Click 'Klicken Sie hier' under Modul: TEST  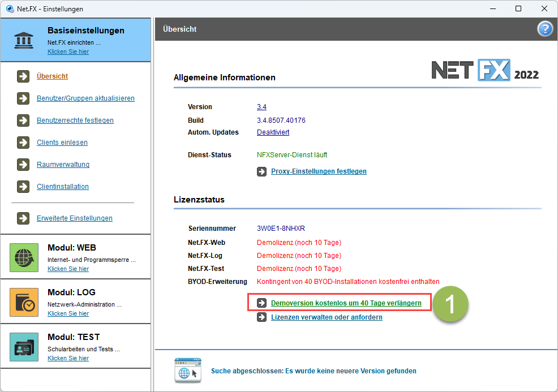point(68,358)
